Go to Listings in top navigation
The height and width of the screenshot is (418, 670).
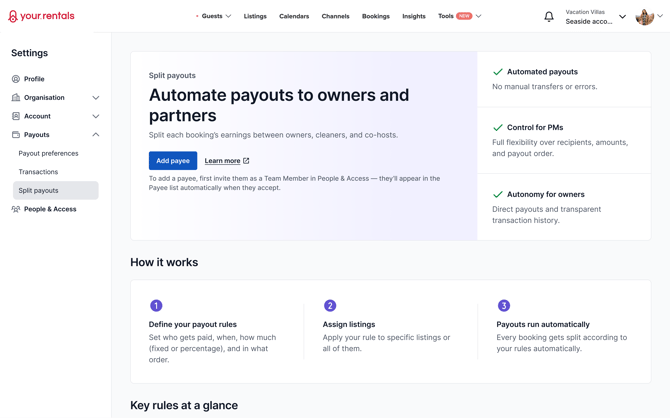tap(255, 16)
